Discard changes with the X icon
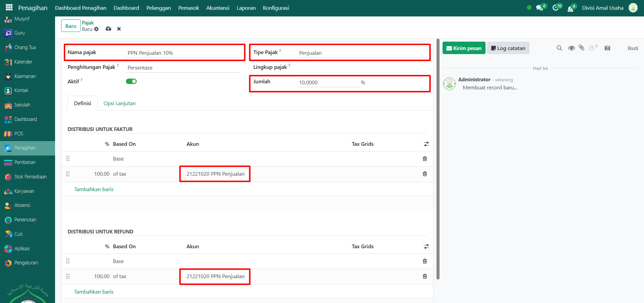The width and height of the screenshot is (644, 303). click(119, 29)
